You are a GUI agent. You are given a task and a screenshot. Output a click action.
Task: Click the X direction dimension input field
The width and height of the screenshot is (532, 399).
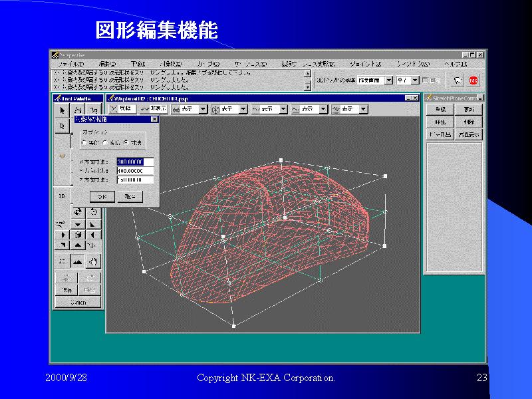(x=134, y=162)
